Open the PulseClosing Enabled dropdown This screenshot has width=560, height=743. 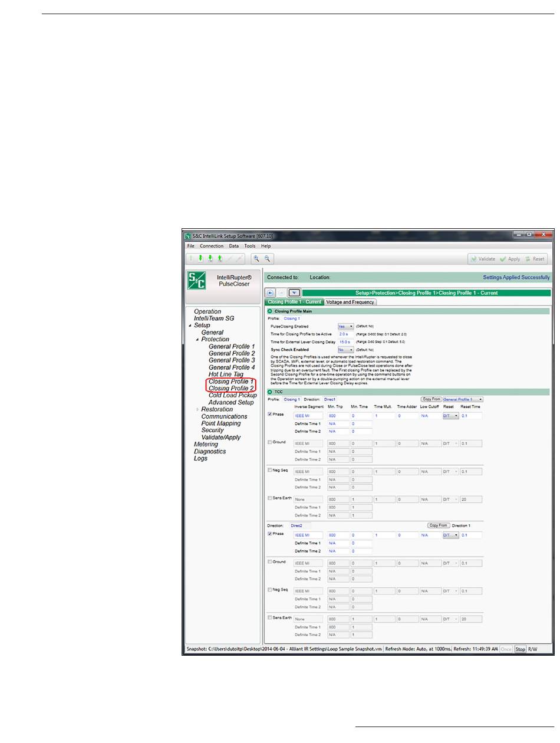[x=345, y=326]
